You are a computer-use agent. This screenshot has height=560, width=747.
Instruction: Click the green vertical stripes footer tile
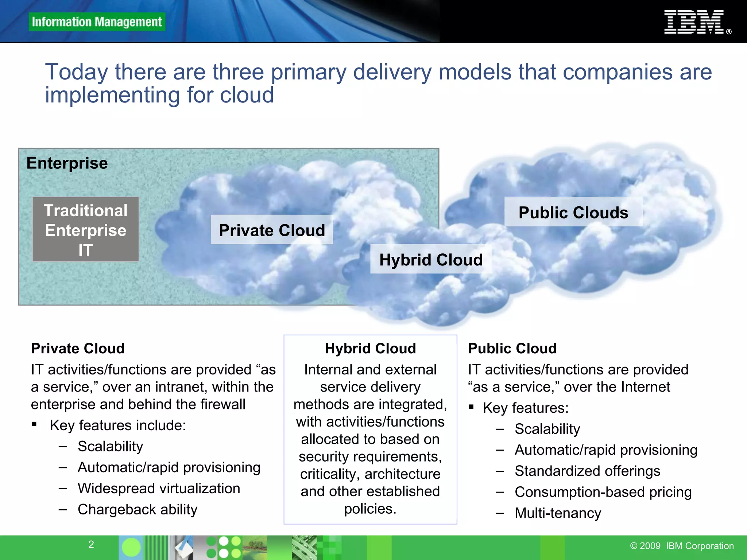(x=156, y=548)
